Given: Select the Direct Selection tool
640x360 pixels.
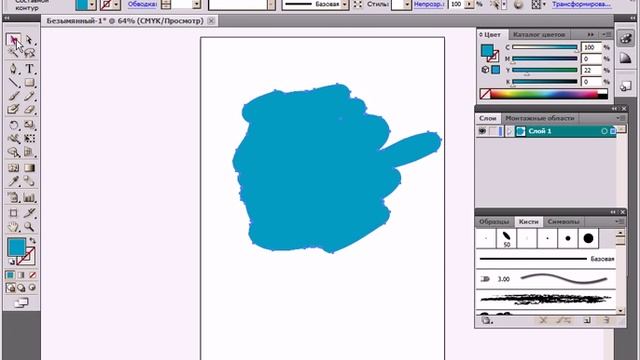Looking at the screenshot, I should (x=29, y=40).
